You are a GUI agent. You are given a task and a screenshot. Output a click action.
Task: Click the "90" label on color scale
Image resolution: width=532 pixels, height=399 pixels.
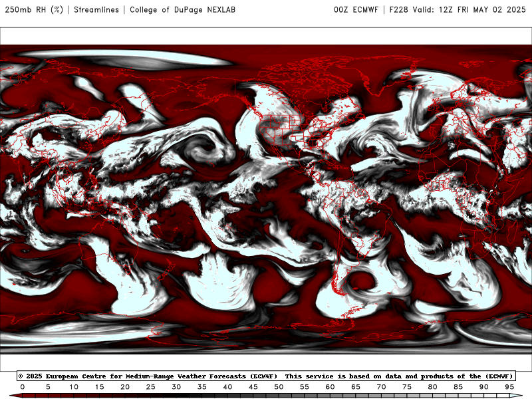[484, 387]
